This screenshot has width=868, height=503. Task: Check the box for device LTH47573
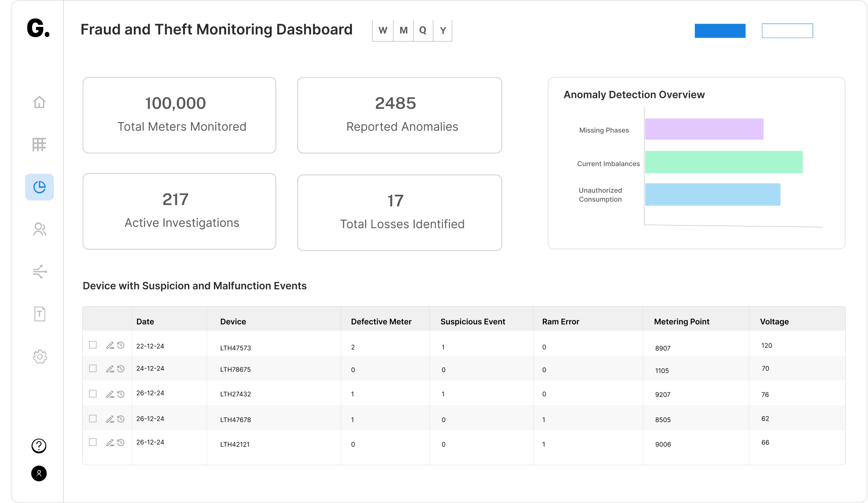[93, 345]
